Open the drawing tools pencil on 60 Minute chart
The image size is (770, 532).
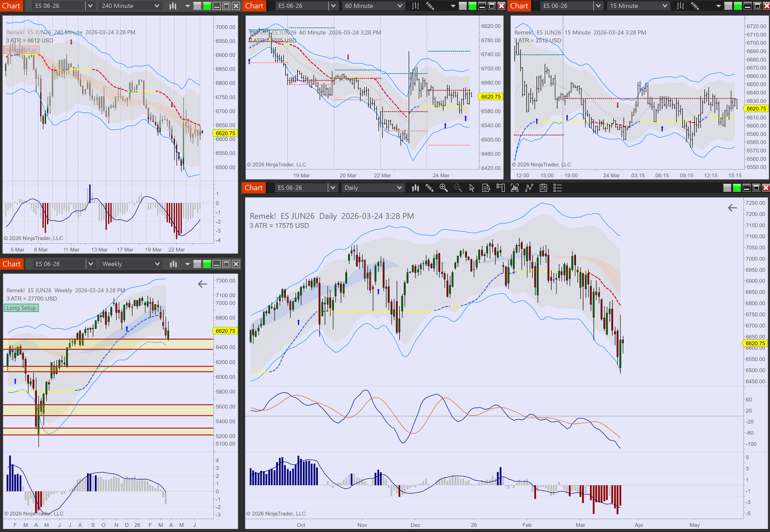pos(430,6)
